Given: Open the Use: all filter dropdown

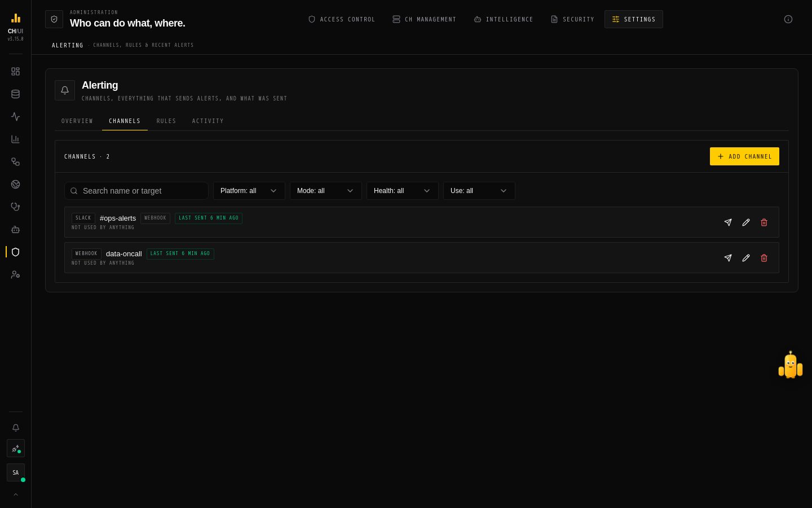Looking at the screenshot, I should [479, 191].
